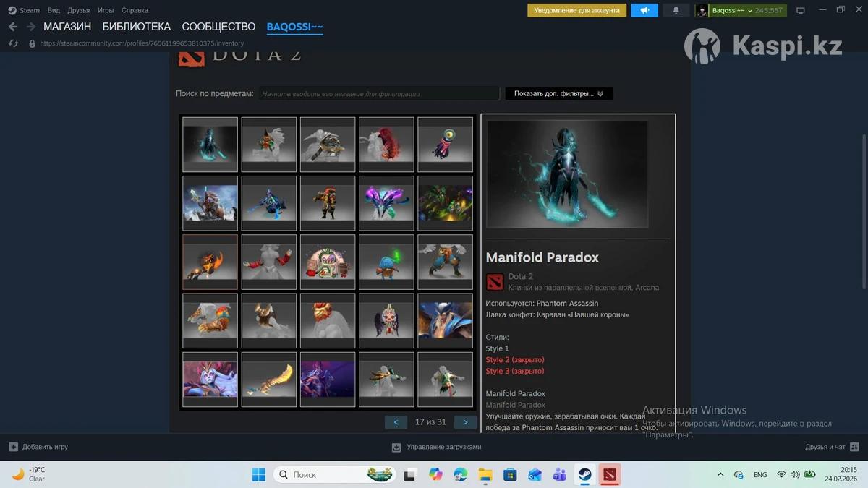
Task: Open the 'Игры' menu in Steam
Action: pos(106,10)
